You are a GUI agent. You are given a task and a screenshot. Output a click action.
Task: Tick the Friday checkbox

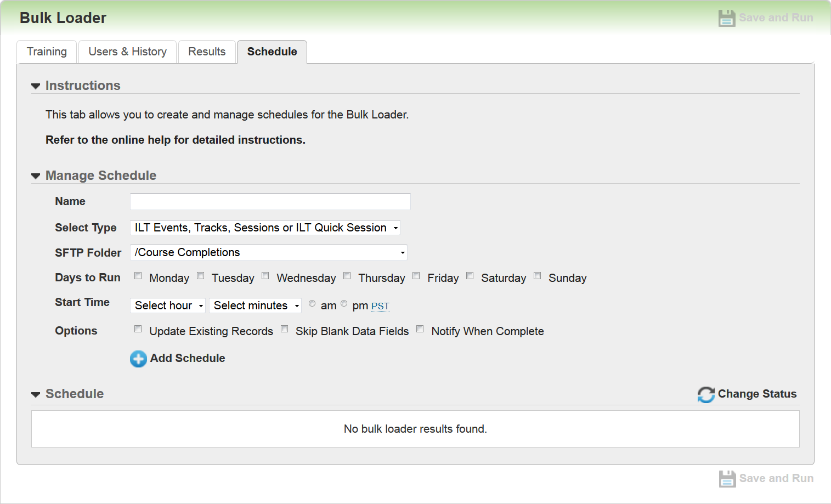click(416, 276)
